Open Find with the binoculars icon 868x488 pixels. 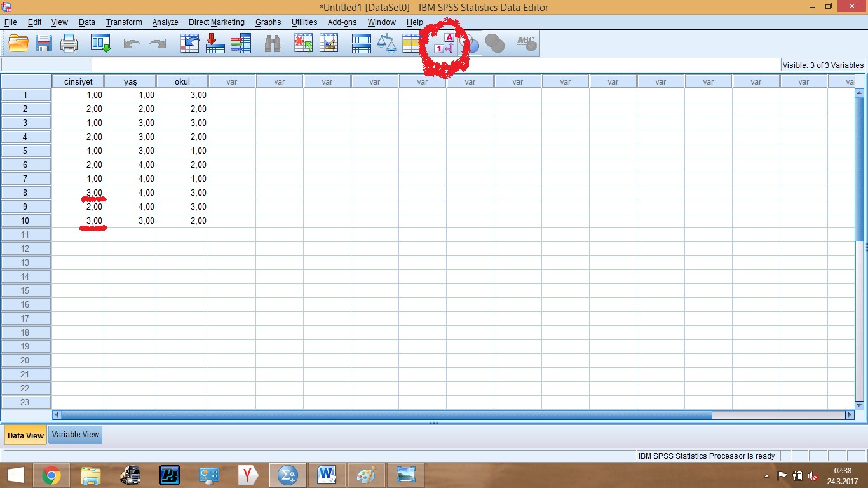(273, 43)
